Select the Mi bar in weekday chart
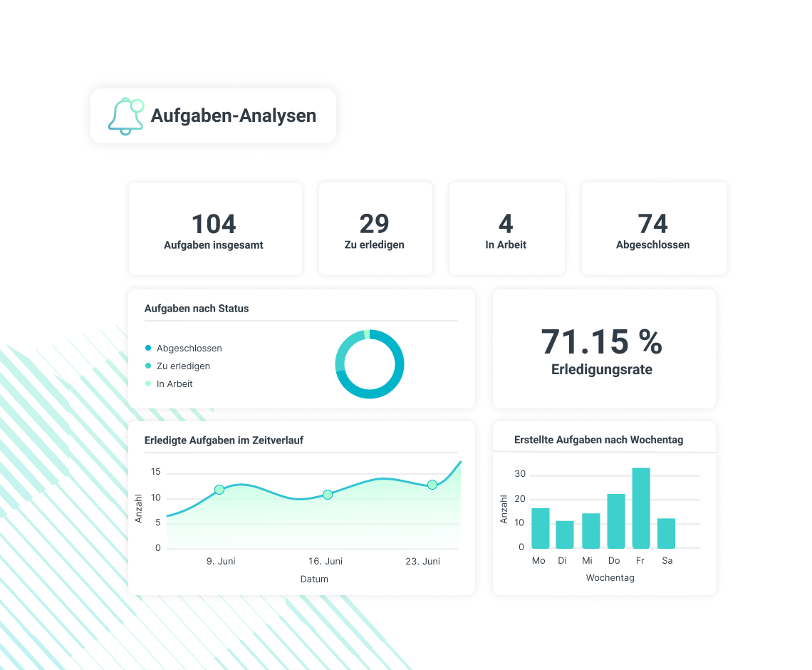This screenshot has width=812, height=670. click(x=591, y=530)
